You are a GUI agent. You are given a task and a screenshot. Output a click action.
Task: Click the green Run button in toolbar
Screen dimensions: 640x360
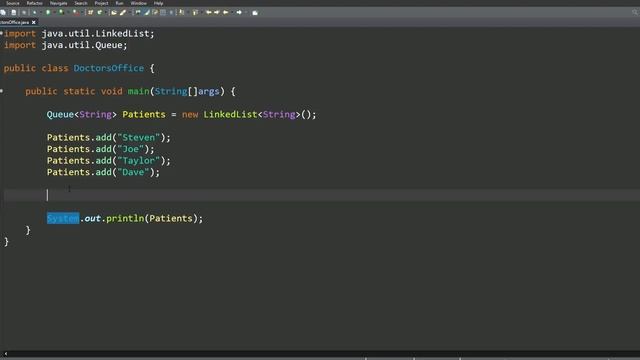(48, 13)
